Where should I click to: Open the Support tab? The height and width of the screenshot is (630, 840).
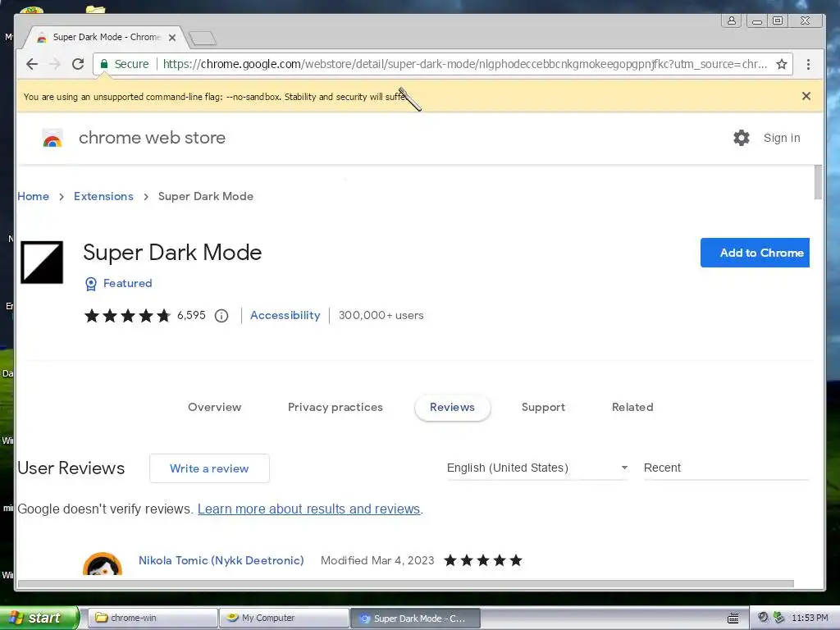pos(543,407)
